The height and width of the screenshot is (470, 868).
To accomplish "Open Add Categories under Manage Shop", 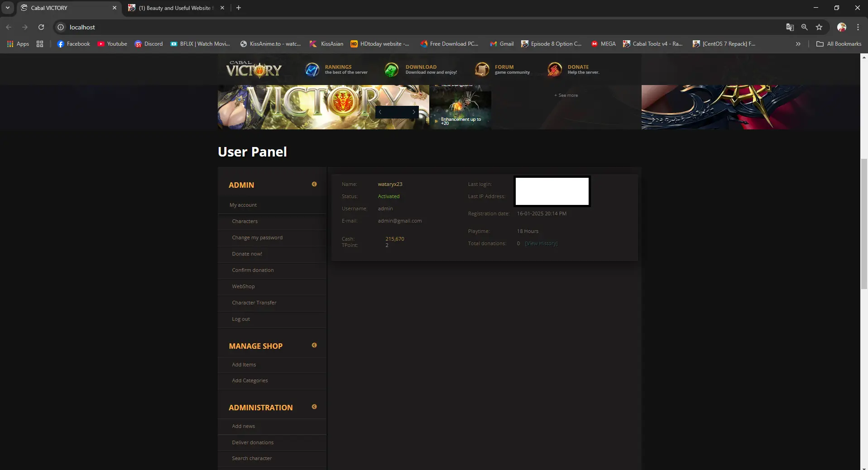I will pyautogui.click(x=250, y=380).
